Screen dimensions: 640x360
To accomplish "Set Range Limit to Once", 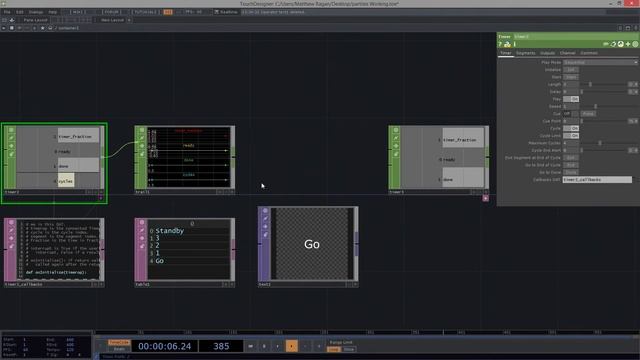I will point(349,349).
